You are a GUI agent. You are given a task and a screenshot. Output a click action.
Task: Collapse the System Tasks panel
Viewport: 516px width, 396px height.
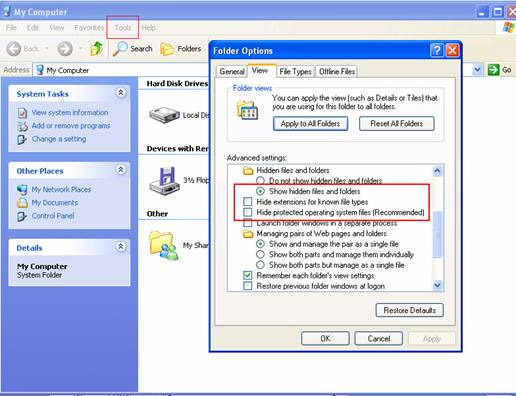[x=121, y=93]
